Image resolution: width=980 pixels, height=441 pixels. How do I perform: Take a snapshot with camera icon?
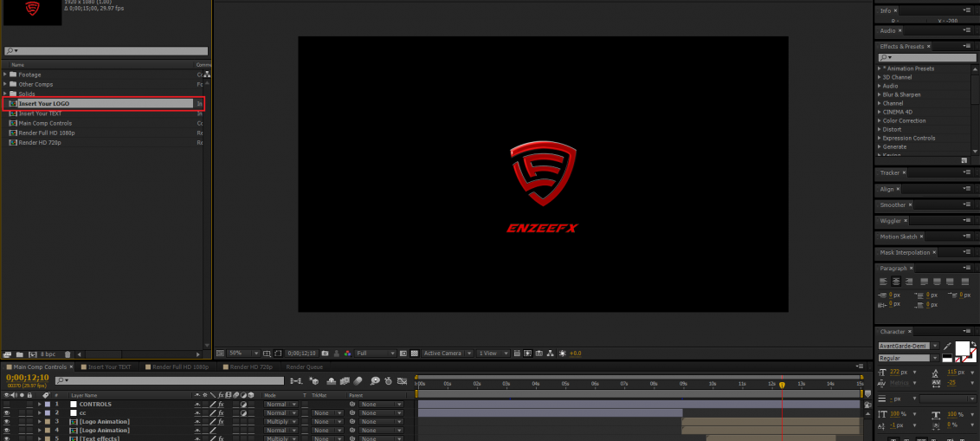(325, 353)
